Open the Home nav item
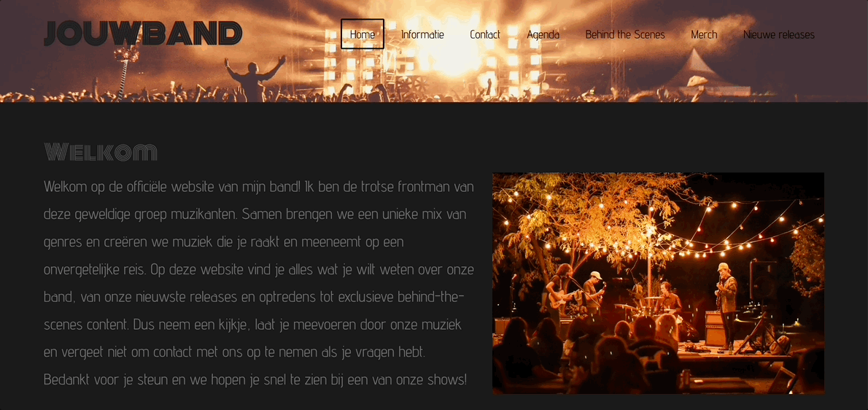Viewport: 868px width, 410px height. [x=363, y=34]
